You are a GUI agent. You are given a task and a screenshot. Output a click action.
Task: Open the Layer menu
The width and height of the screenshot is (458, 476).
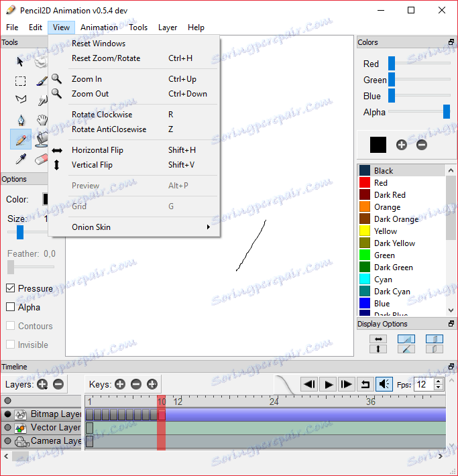coord(168,27)
